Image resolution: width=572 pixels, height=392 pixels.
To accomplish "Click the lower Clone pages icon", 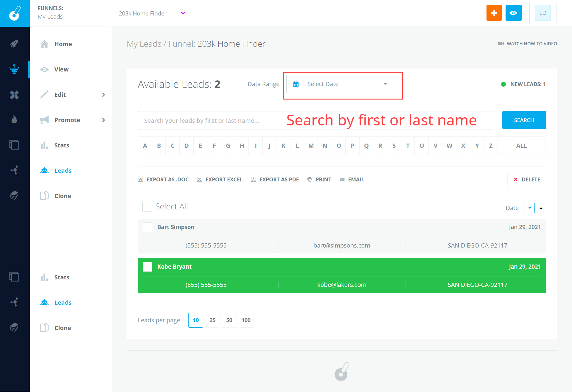I will [x=44, y=328].
